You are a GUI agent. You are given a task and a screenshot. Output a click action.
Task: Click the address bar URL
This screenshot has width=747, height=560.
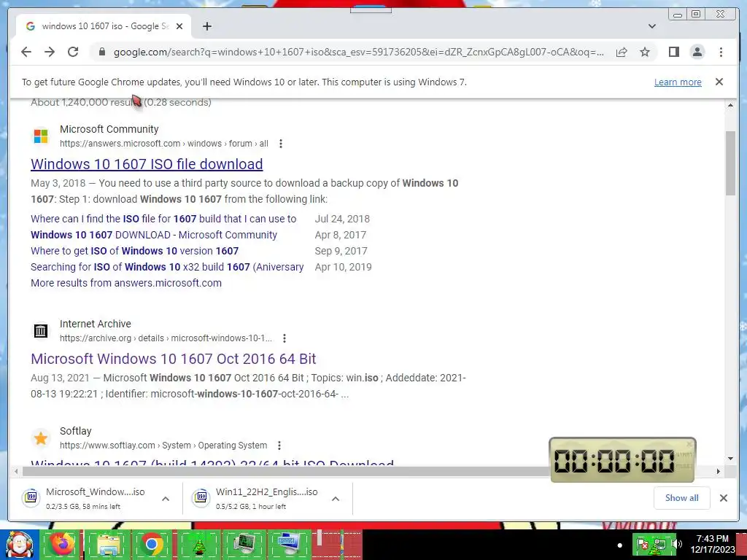(358, 52)
